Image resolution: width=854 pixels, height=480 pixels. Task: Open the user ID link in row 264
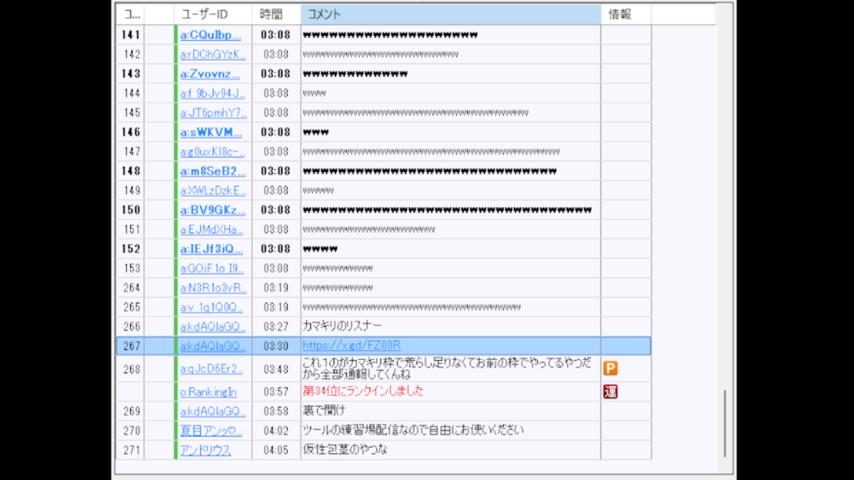tap(214, 288)
